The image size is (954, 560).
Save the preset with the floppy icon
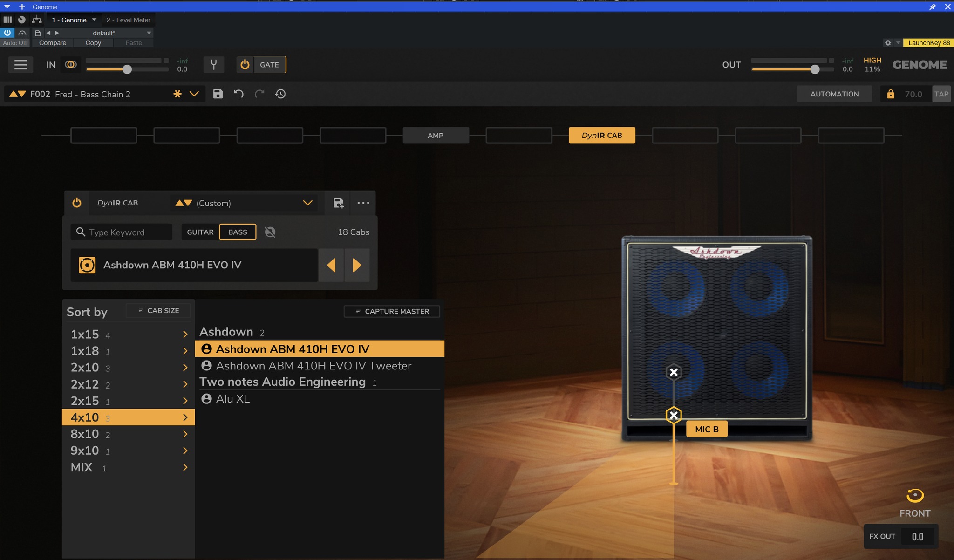click(218, 94)
